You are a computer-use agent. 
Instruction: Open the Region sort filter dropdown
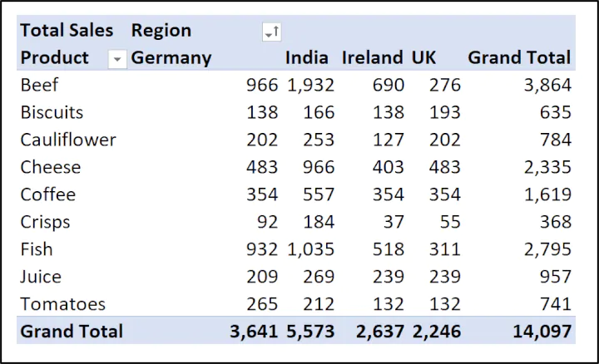coord(271,32)
